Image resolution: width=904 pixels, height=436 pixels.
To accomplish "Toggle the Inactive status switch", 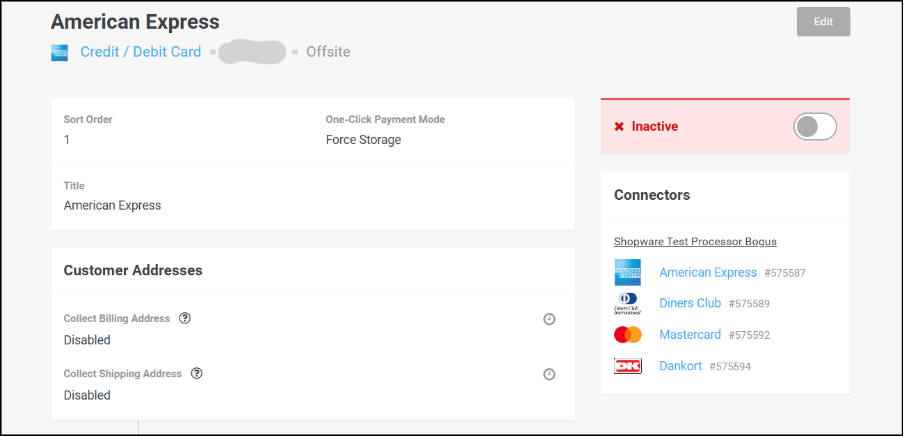I will [815, 126].
